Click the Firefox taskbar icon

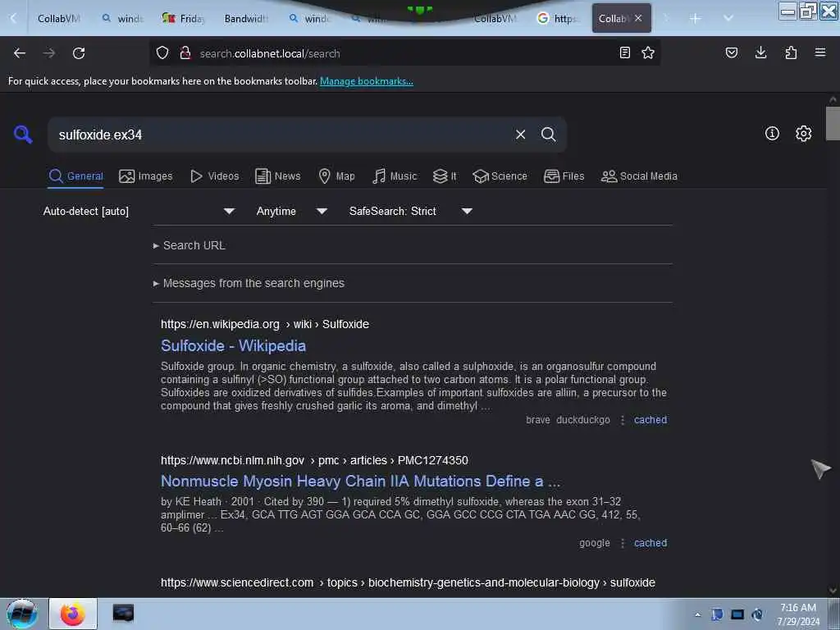pyautogui.click(x=73, y=614)
